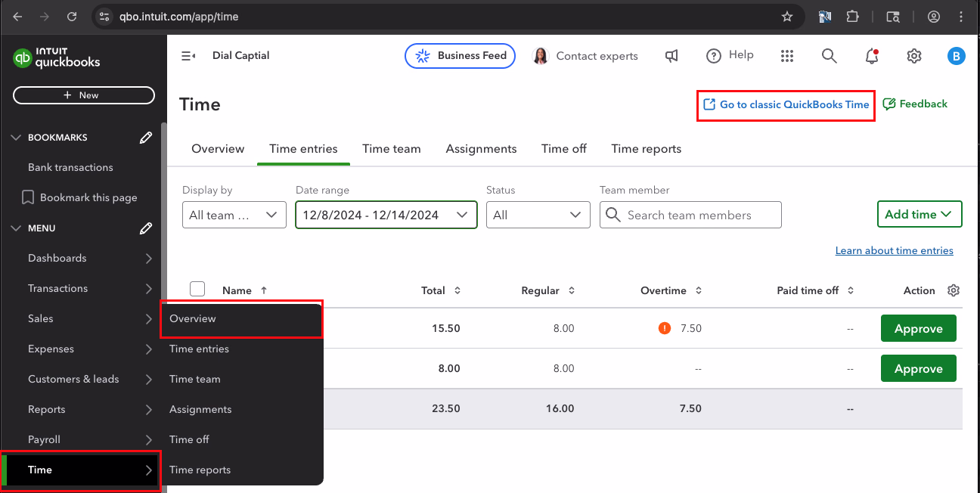Go to the Time reports tab
This screenshot has width=980, height=493.
(x=647, y=149)
